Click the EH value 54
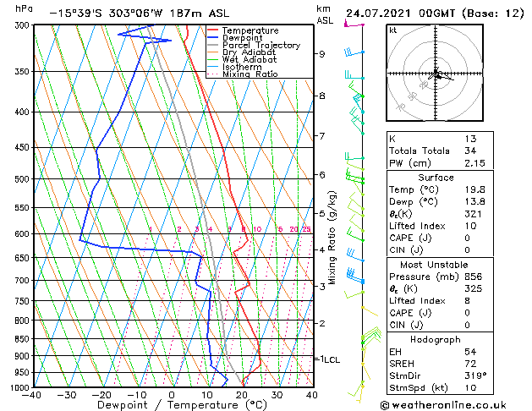This screenshot has height=411, width=532. [470, 352]
